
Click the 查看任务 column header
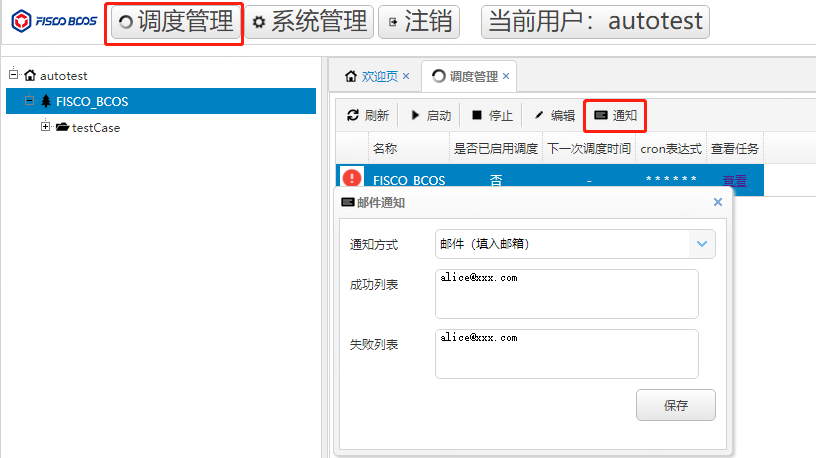pos(735,149)
